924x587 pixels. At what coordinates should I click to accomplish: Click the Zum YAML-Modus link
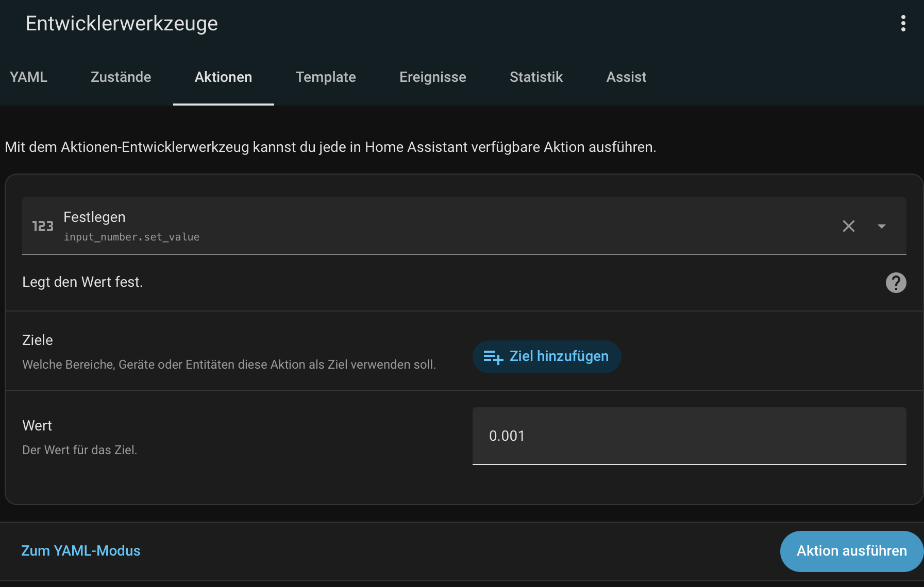pyautogui.click(x=81, y=551)
